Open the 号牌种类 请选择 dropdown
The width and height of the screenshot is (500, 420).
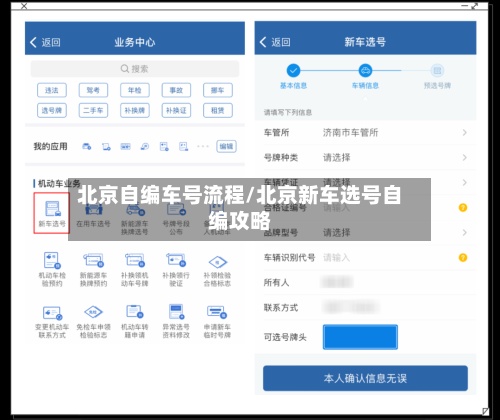(337, 157)
